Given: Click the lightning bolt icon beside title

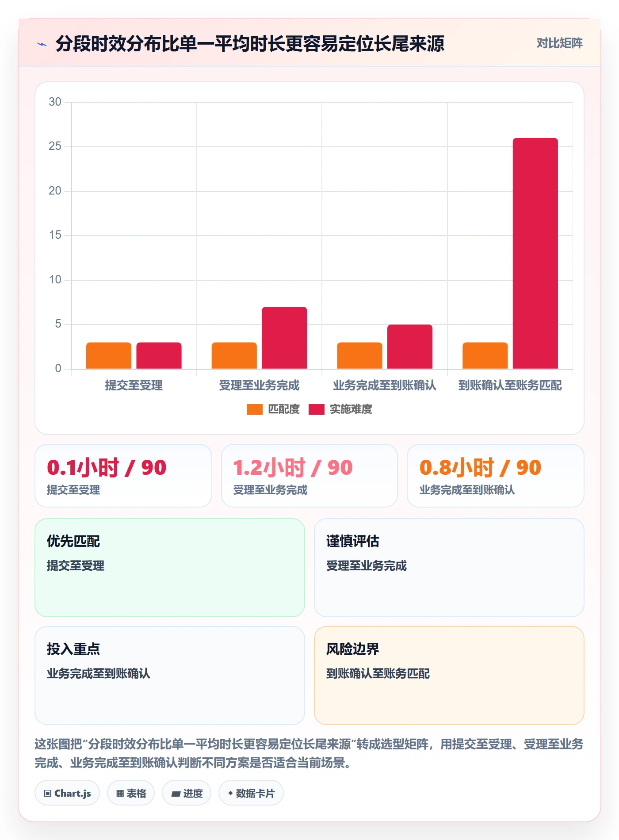Looking at the screenshot, I should point(42,44).
